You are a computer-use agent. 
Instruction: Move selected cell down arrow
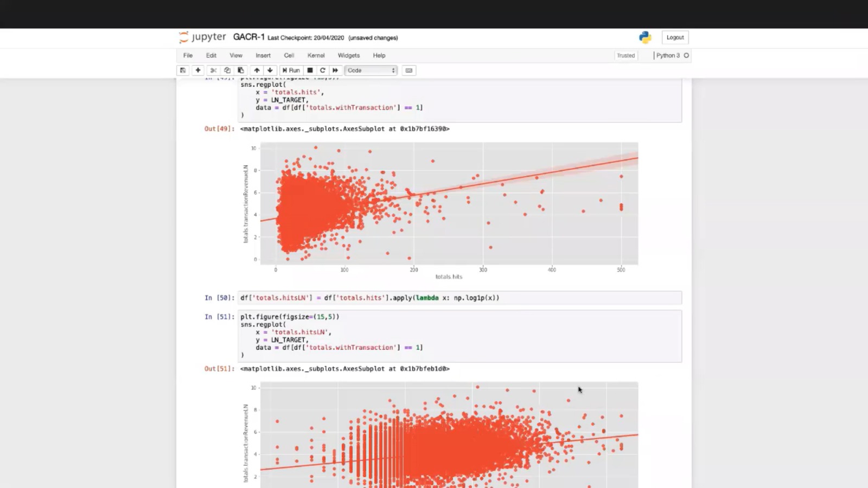tap(270, 70)
